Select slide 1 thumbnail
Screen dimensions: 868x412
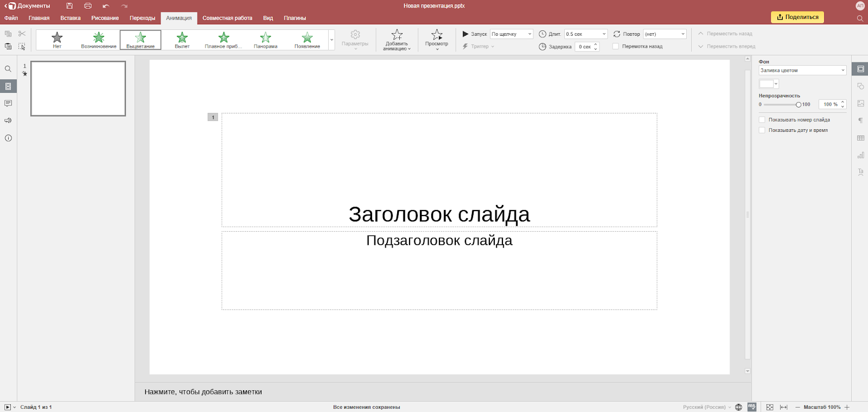click(78, 88)
